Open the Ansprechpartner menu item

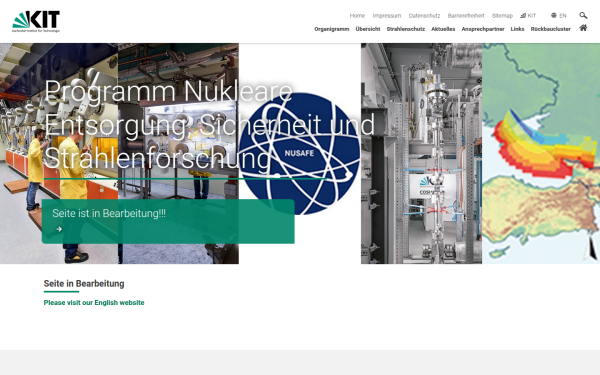click(483, 29)
